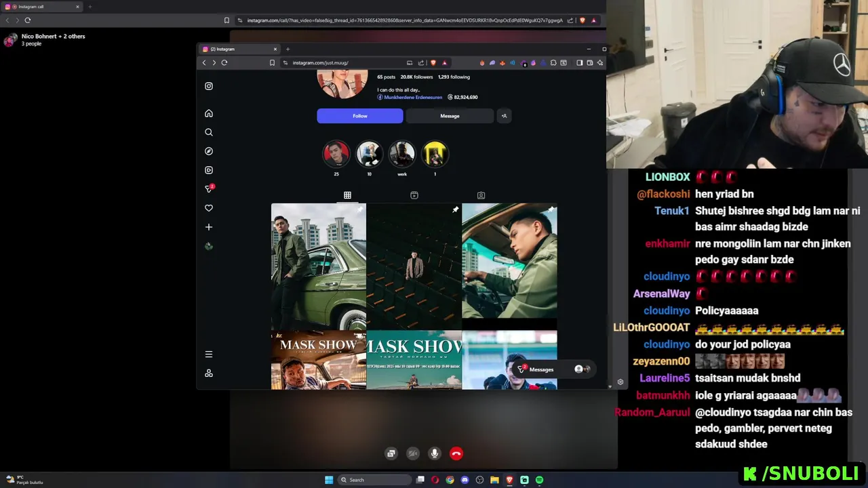Open Instagram home from the sidebar house icon
Image resolution: width=868 pixels, height=488 pixels.
[x=209, y=113]
